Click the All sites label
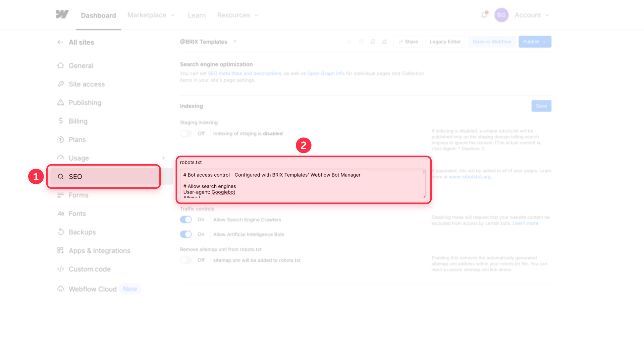644x363 pixels. (82, 42)
